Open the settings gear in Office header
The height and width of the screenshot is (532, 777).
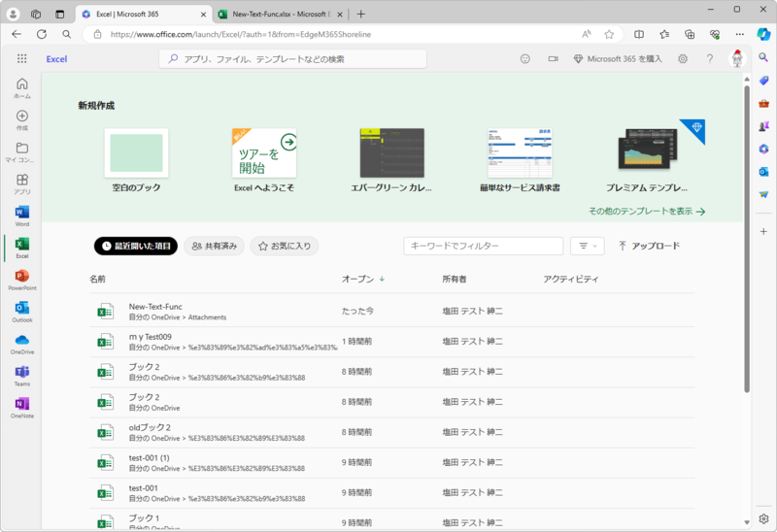[683, 59]
